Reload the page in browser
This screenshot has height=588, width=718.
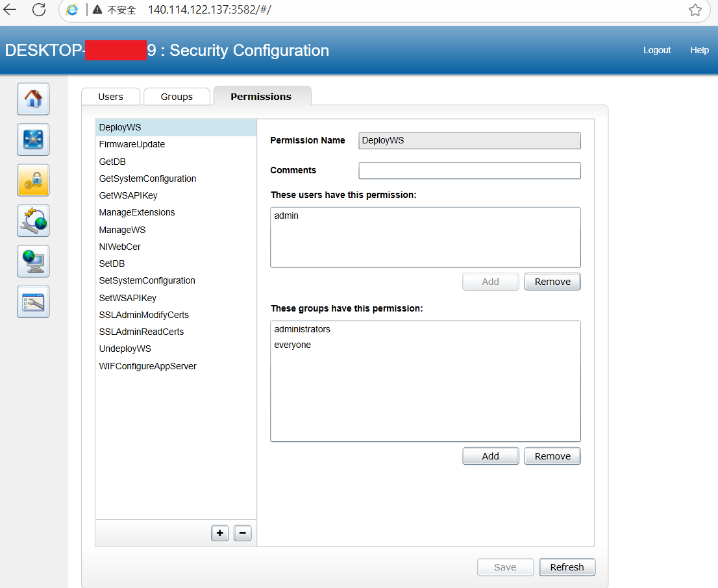[39, 10]
